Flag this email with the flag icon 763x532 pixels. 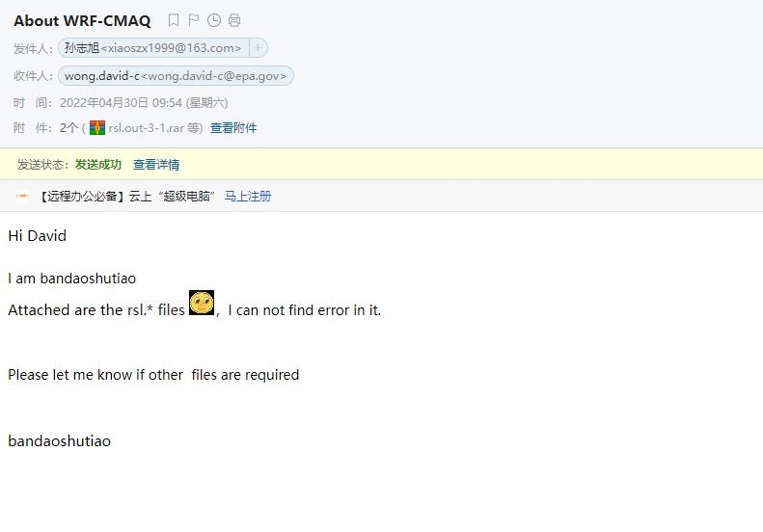click(x=194, y=20)
